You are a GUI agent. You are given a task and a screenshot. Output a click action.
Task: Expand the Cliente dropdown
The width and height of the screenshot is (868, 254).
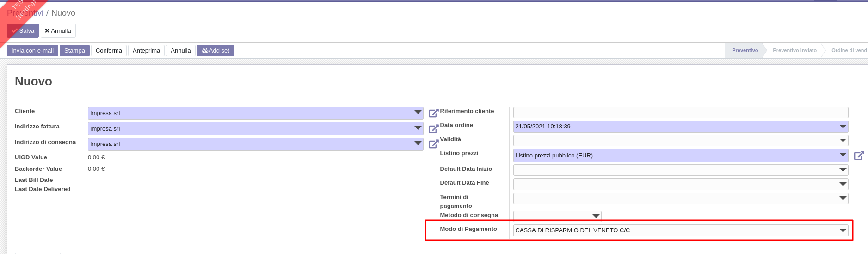pyautogui.click(x=418, y=113)
